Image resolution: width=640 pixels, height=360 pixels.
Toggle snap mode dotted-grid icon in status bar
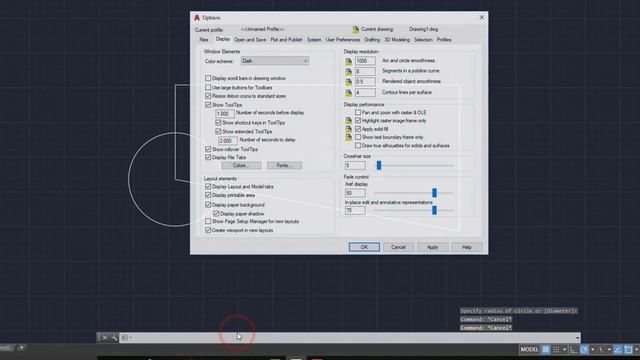click(556, 349)
